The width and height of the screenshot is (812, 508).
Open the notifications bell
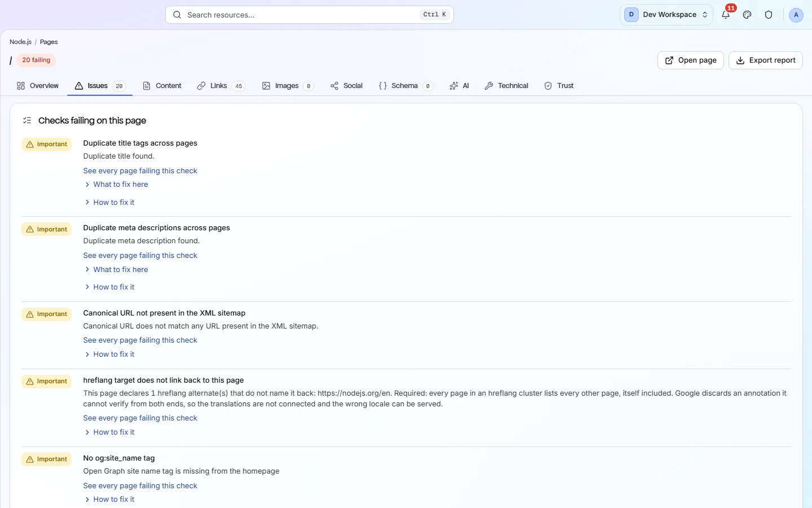(726, 15)
